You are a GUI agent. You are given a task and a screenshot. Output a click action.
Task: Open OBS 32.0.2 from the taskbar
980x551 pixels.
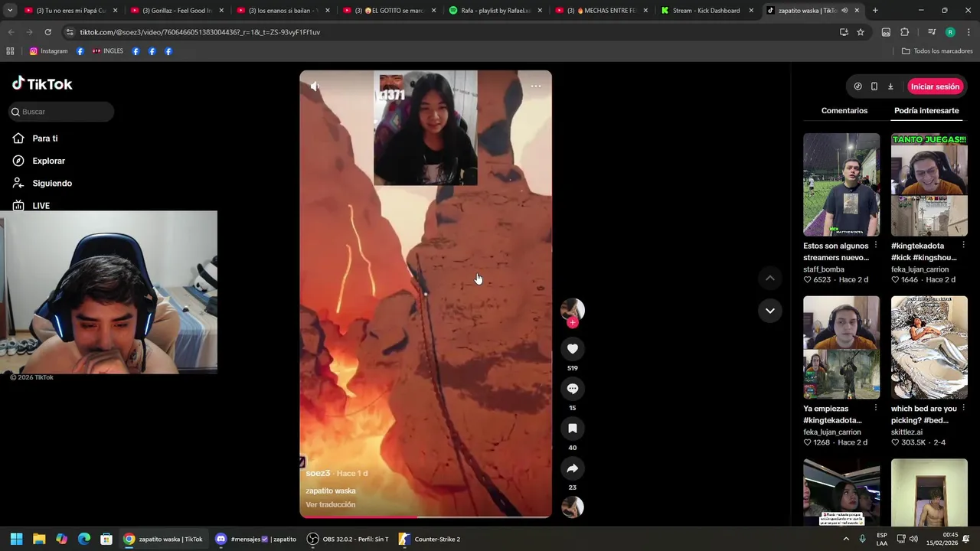[348, 539]
